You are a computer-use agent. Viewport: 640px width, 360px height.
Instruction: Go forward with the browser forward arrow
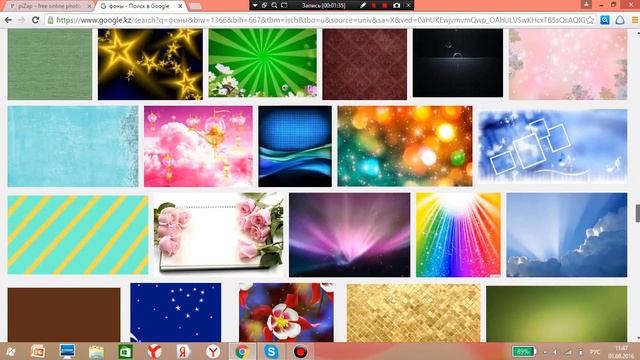pyautogui.click(x=21, y=20)
